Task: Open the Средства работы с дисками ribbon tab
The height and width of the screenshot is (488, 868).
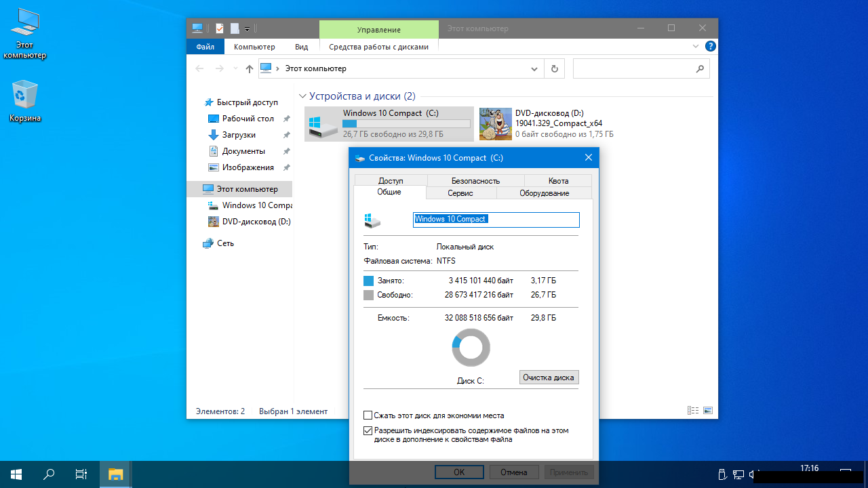Action: point(379,47)
